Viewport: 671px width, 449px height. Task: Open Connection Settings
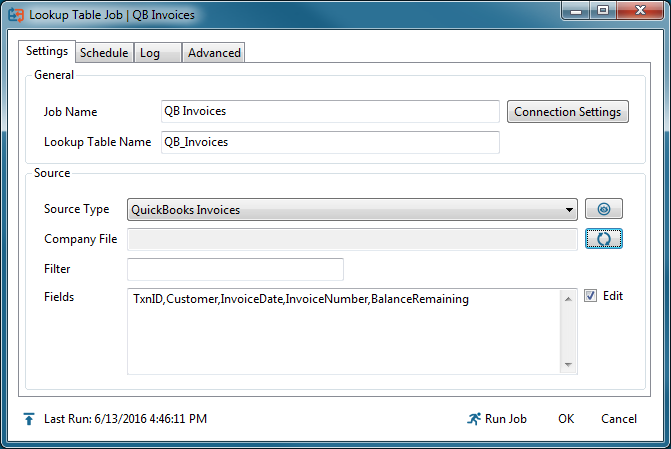click(567, 112)
